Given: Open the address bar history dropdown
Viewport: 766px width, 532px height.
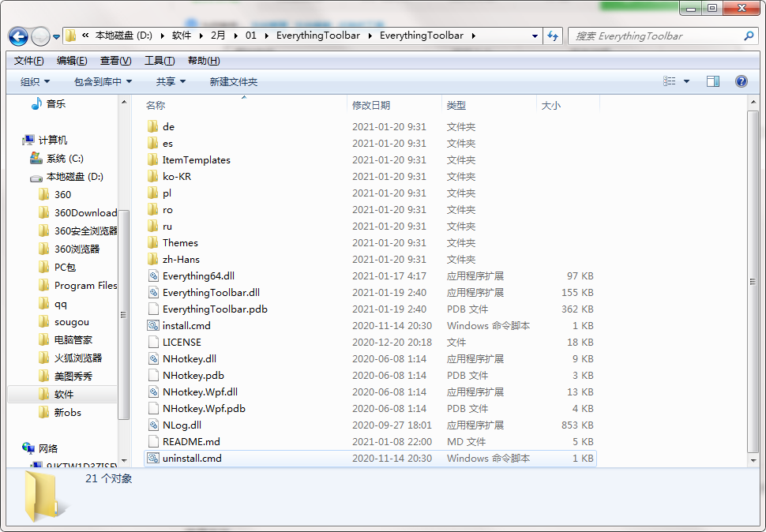Looking at the screenshot, I should click(x=535, y=36).
